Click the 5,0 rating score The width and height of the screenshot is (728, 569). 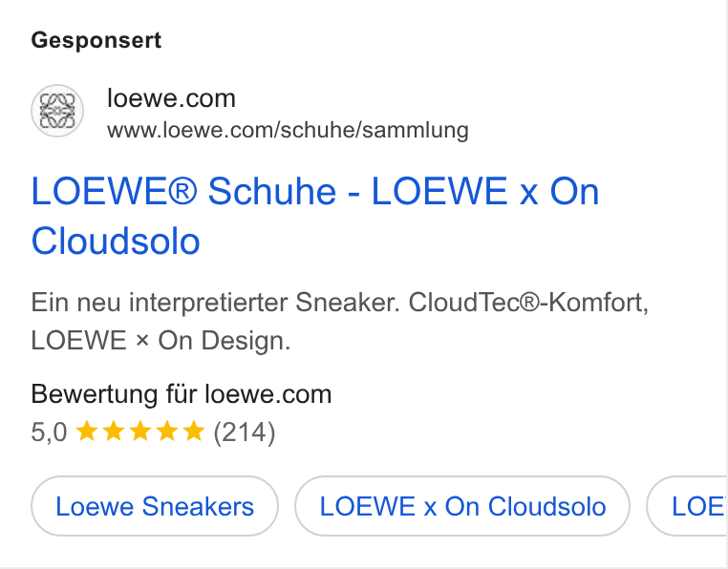[x=50, y=432]
